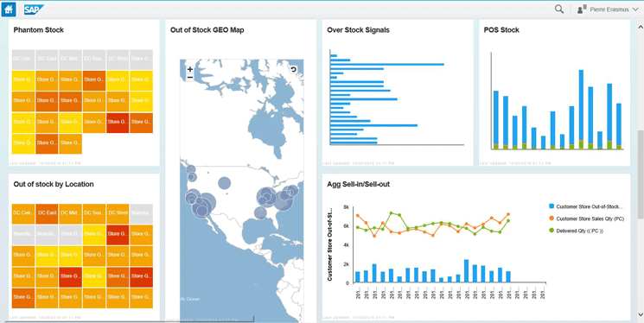Click the lone bubble in the north-central US
The image size is (644, 323).
[x=224, y=183]
